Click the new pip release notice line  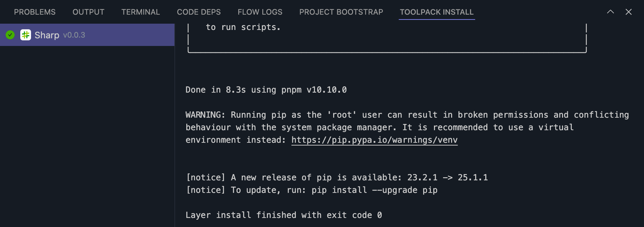pyautogui.click(x=337, y=178)
